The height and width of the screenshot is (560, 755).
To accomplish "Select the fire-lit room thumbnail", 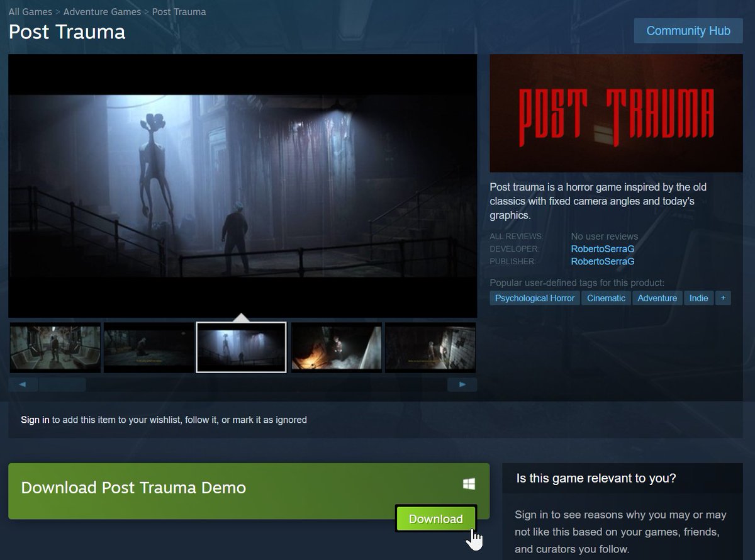I will coord(337,347).
